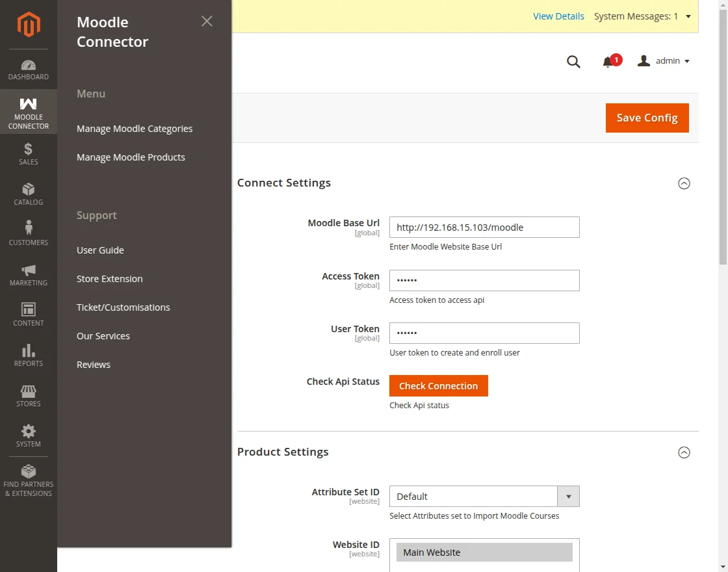Screen dimensions: 728x572
Task: Open the Dashboard sidebar icon
Action: [29, 70]
